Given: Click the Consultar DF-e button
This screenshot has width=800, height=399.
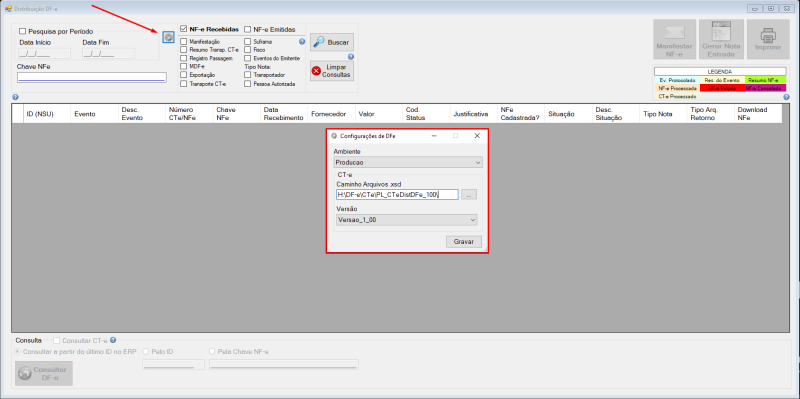Looking at the screenshot, I should 44,373.
